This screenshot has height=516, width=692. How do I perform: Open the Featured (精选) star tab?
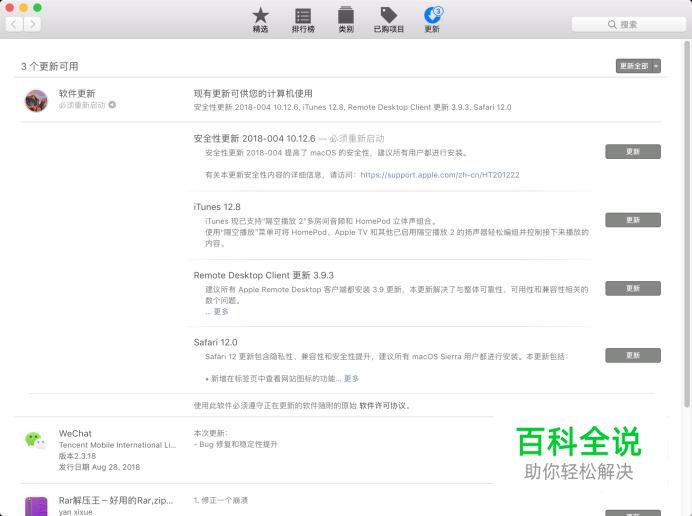[x=260, y=20]
